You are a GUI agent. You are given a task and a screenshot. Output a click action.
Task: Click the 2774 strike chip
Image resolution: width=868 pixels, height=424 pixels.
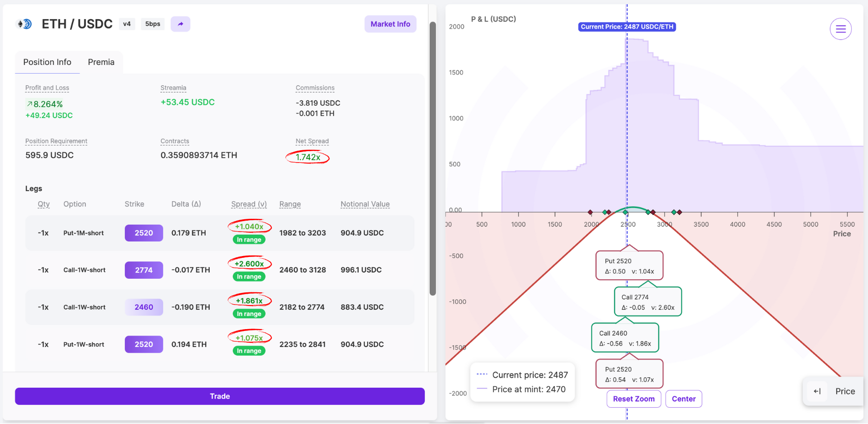144,270
